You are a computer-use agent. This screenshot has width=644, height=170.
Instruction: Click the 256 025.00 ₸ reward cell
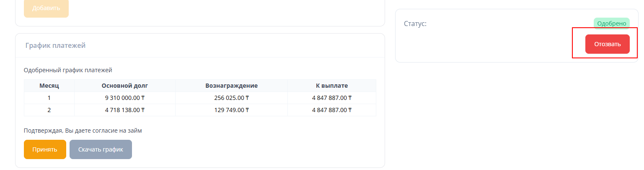[x=231, y=98]
